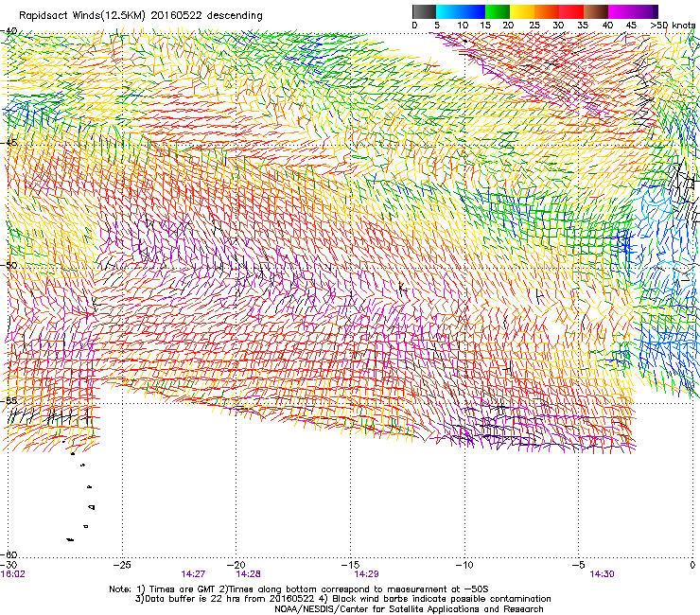Click the '-60' latitude axis label

tap(9, 554)
